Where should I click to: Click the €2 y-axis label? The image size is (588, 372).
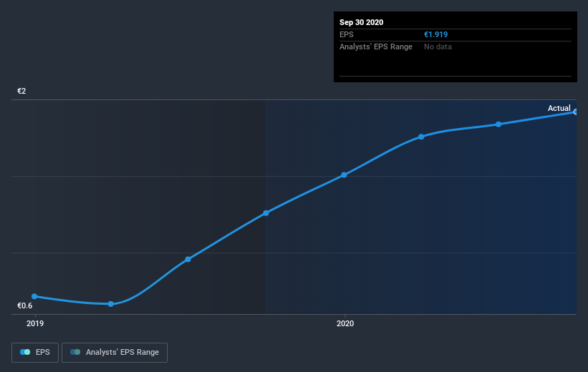click(x=21, y=91)
